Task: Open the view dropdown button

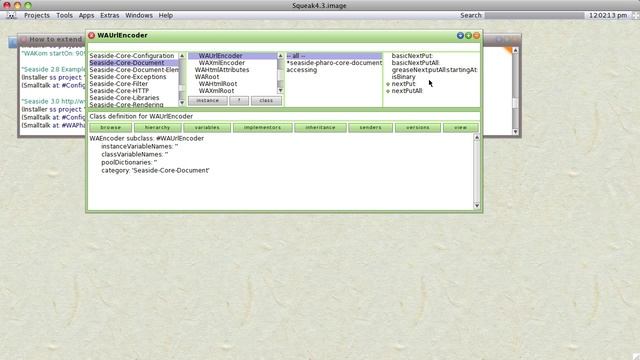Action: point(460,128)
